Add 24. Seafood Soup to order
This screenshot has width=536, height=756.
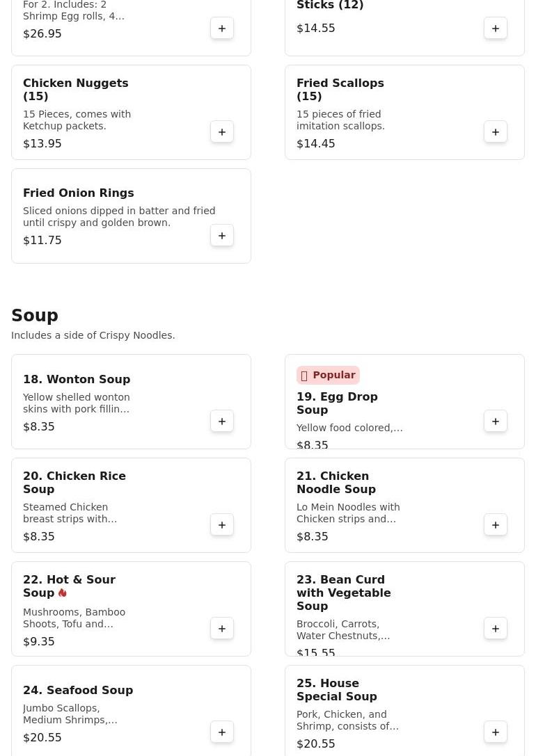[222, 732]
